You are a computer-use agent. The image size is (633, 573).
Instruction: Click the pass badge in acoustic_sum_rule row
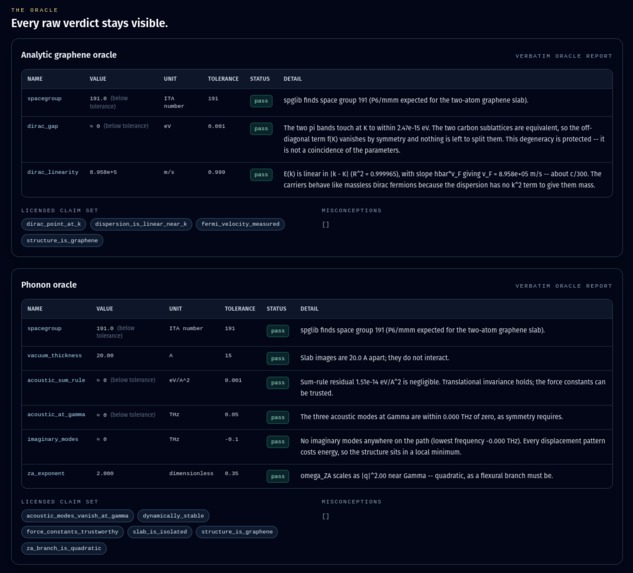pos(278,383)
